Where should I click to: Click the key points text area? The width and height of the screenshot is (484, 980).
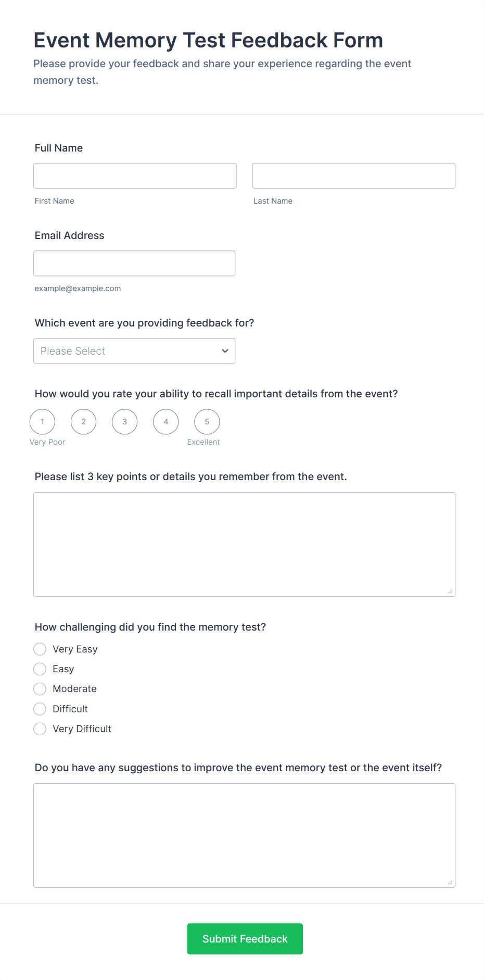244,544
